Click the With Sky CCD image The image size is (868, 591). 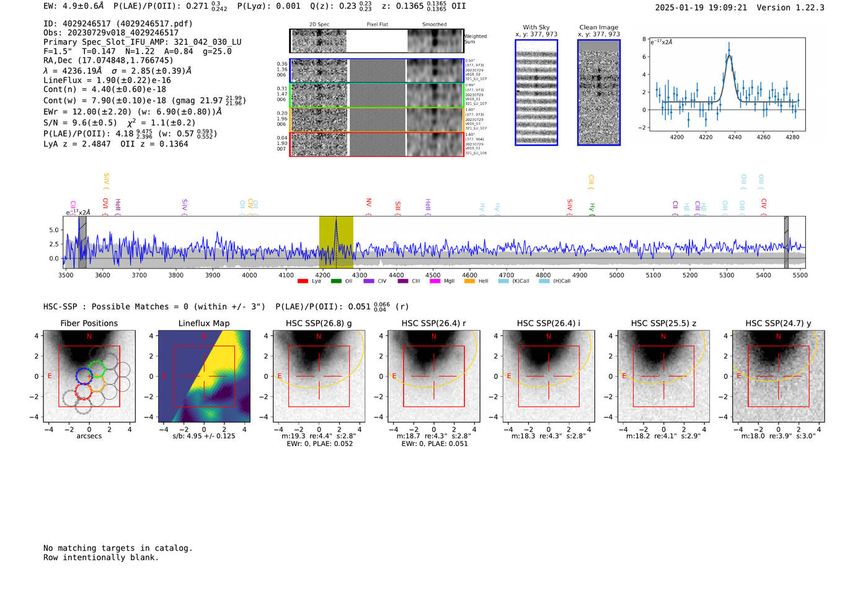[536, 92]
